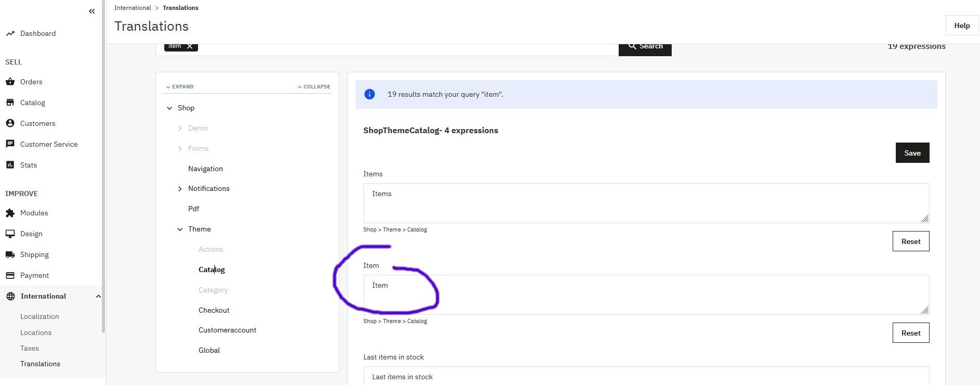This screenshot has width=980, height=385.
Task: Expand the Notifications tree node
Action: [x=180, y=189]
